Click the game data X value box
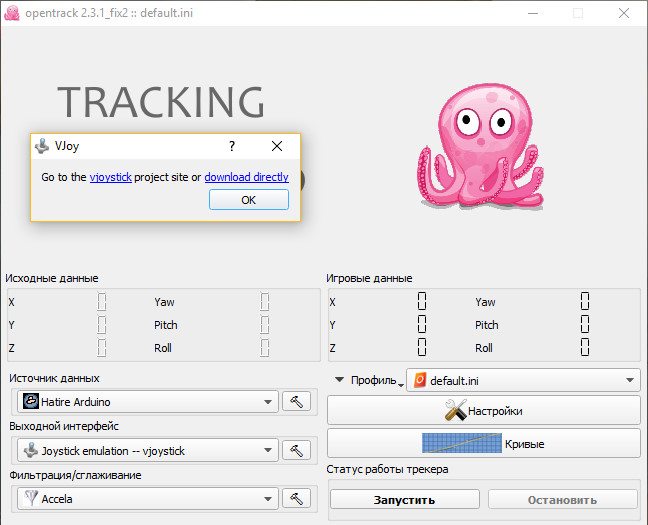 (422, 301)
